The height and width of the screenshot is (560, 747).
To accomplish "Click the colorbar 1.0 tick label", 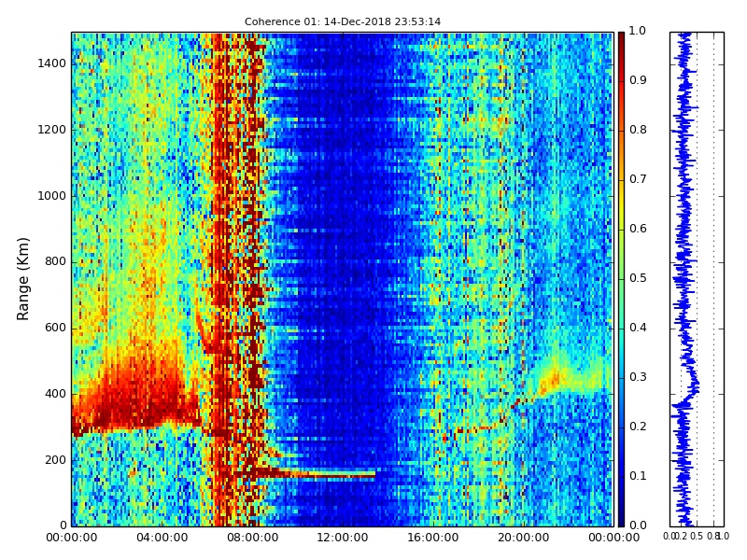I will click(x=638, y=31).
